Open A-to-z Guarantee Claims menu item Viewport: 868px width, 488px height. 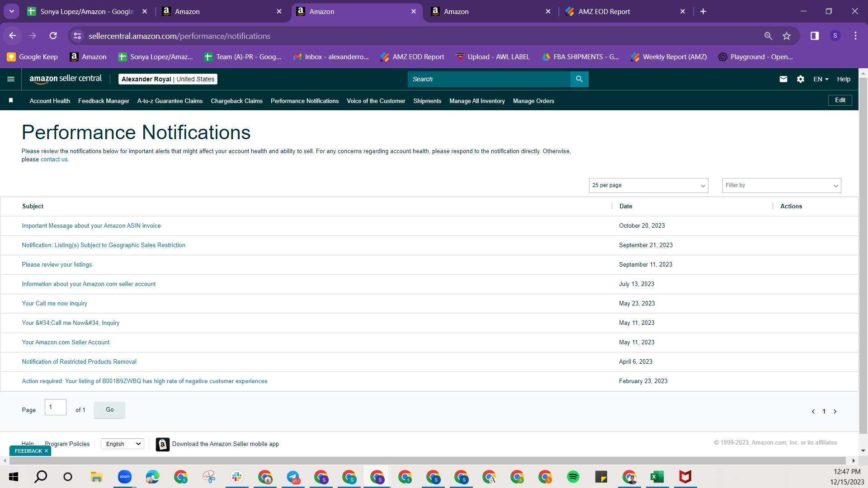coord(170,101)
